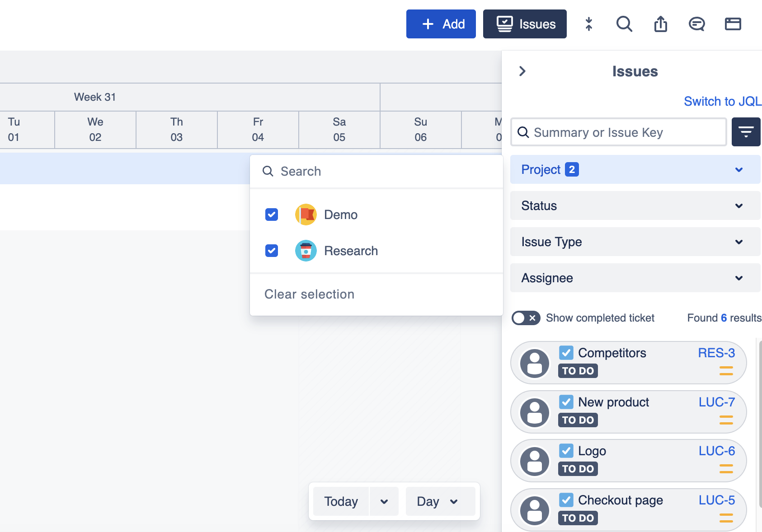This screenshot has width=762, height=532.
Task: Open search with the magnifier icon
Action: point(624,24)
